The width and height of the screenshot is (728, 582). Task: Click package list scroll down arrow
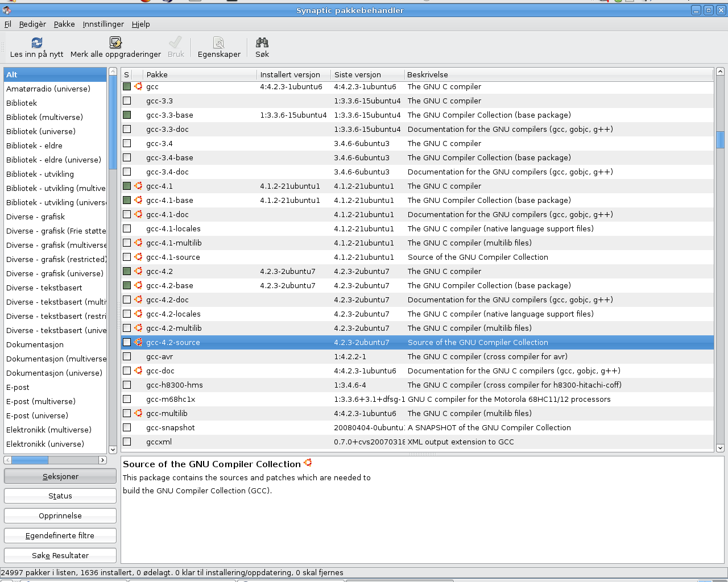[720, 448]
